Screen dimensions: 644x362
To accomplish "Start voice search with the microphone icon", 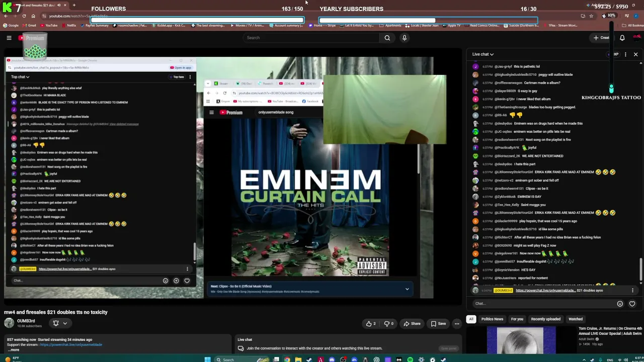I will [404, 38].
